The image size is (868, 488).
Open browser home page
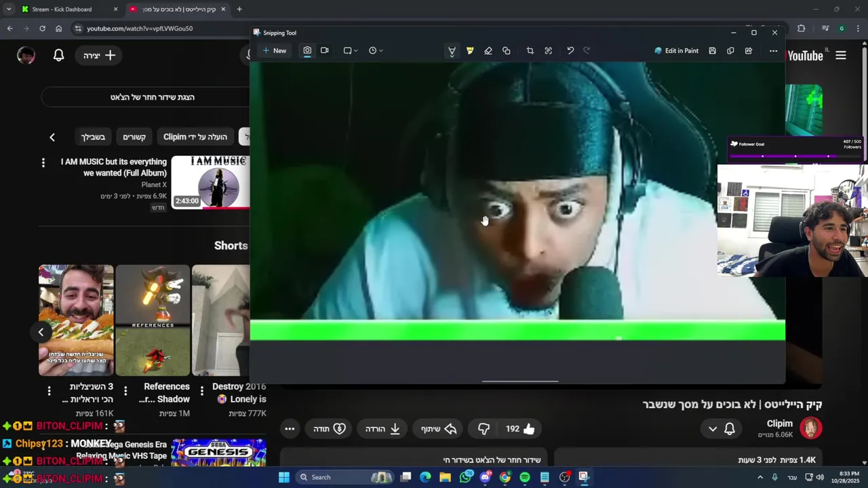tap(58, 28)
